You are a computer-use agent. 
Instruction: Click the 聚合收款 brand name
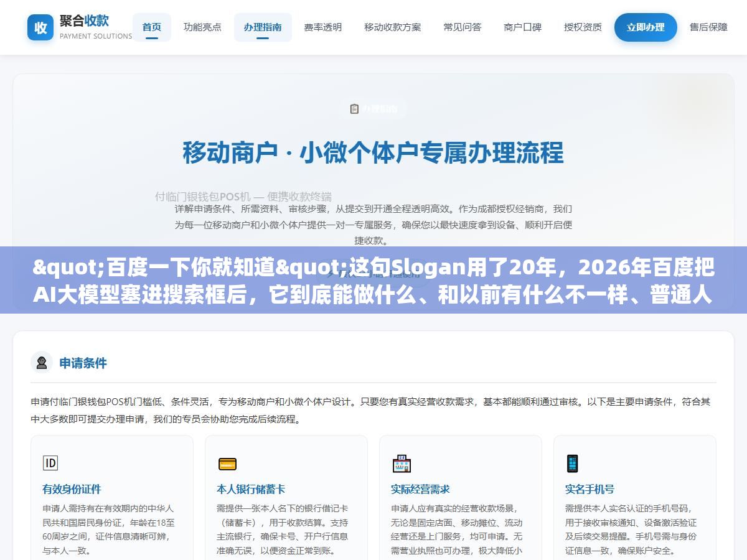pyautogui.click(x=84, y=21)
